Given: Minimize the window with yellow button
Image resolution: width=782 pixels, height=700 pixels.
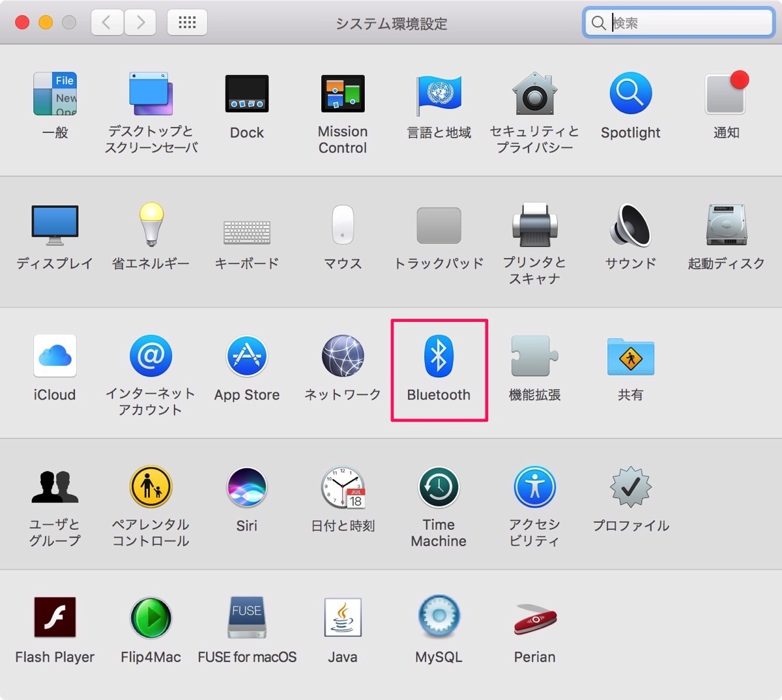Looking at the screenshot, I should pyautogui.click(x=46, y=23).
